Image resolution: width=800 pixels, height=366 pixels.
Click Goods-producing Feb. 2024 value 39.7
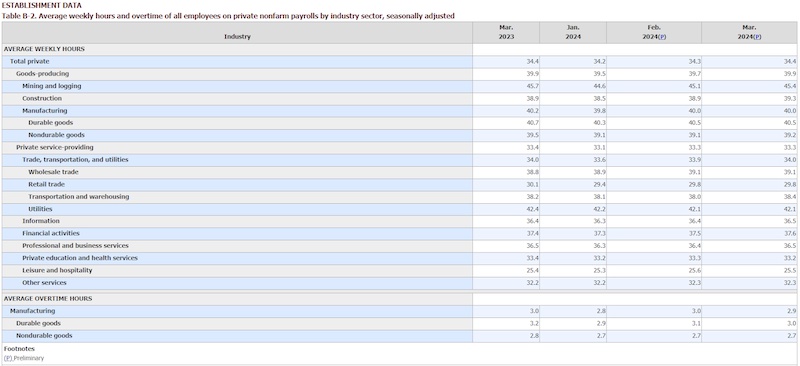pos(694,74)
